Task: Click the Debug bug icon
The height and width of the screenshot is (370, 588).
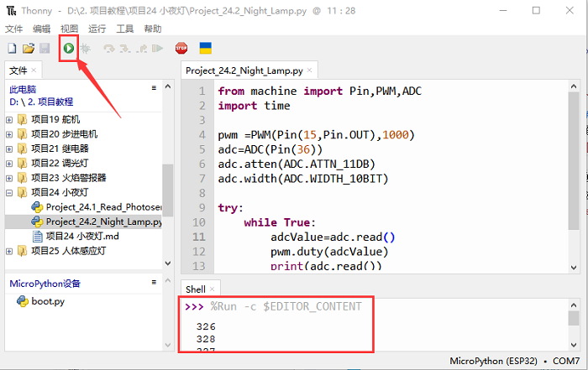Action: pyautogui.click(x=85, y=49)
